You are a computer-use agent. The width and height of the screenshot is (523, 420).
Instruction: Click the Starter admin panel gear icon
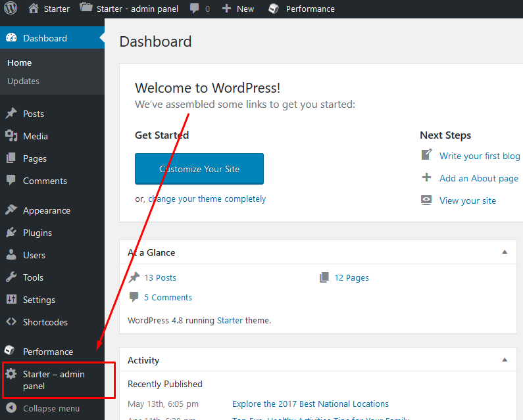point(11,374)
